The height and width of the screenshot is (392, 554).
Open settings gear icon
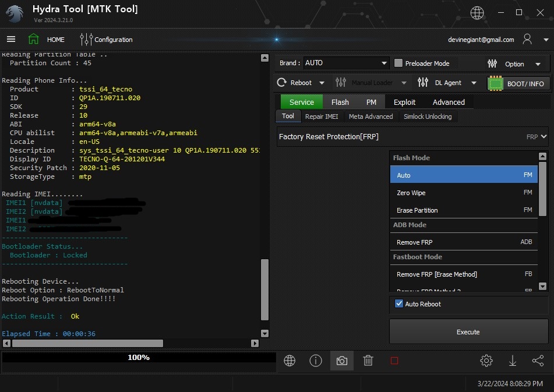tap(486, 361)
